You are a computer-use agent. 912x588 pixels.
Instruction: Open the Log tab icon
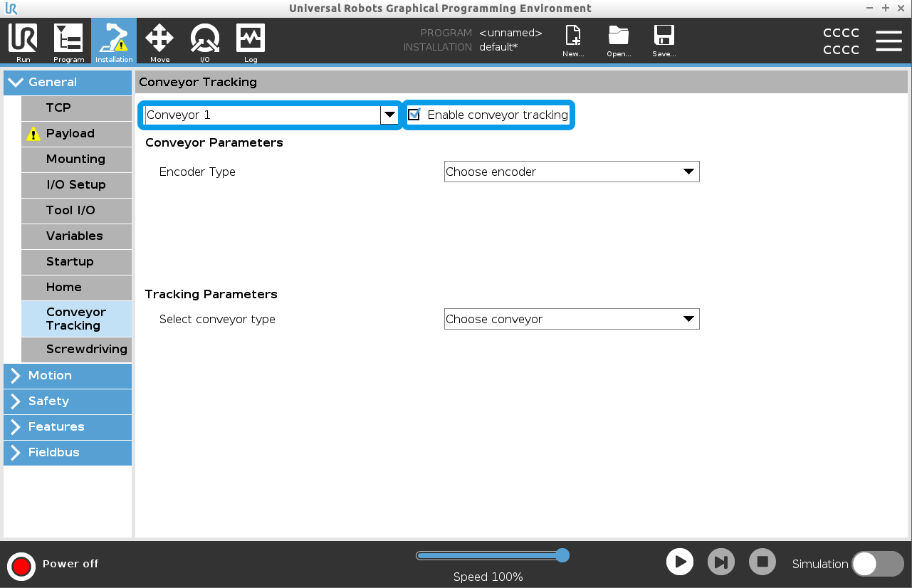(x=251, y=40)
